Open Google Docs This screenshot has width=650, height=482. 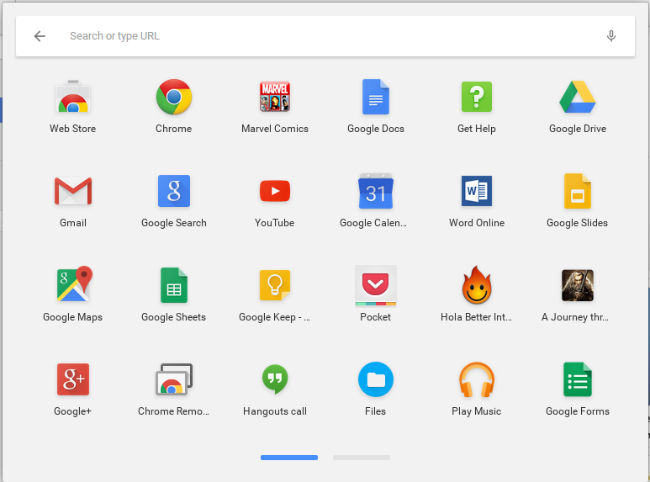(x=376, y=97)
